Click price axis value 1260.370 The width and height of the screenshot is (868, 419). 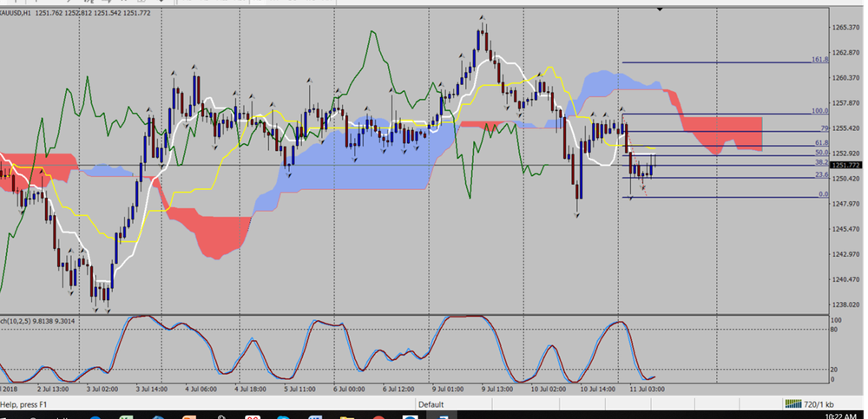[845, 78]
